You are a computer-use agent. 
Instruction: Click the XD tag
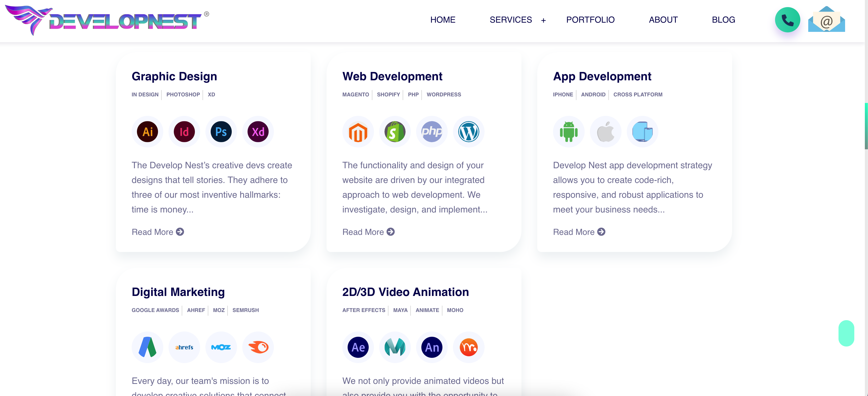point(211,95)
